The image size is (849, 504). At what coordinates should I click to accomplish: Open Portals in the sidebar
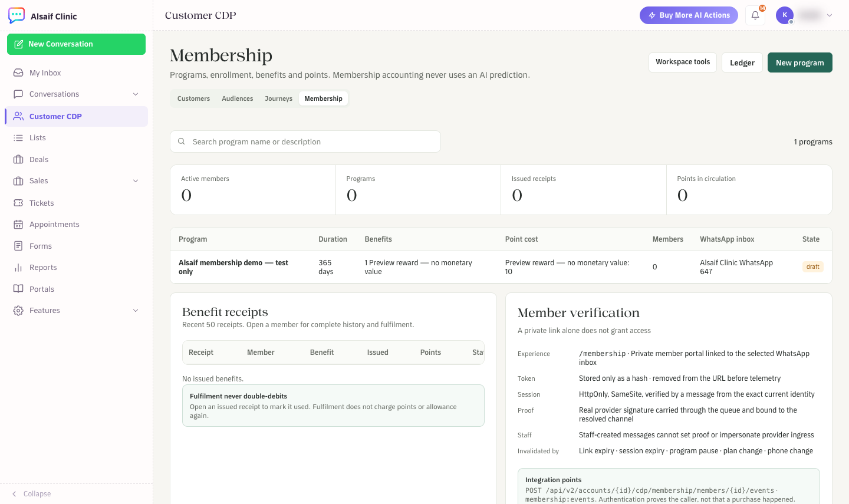pyautogui.click(x=77, y=289)
